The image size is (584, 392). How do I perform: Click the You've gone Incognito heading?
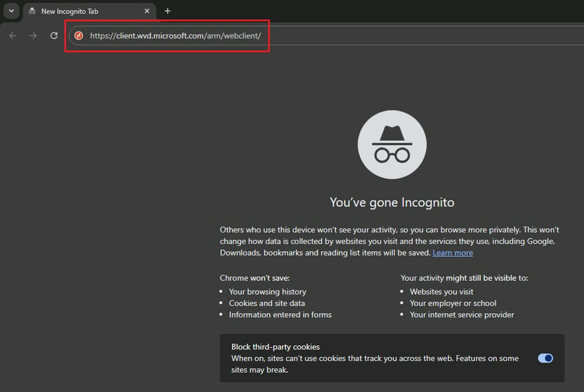point(392,203)
